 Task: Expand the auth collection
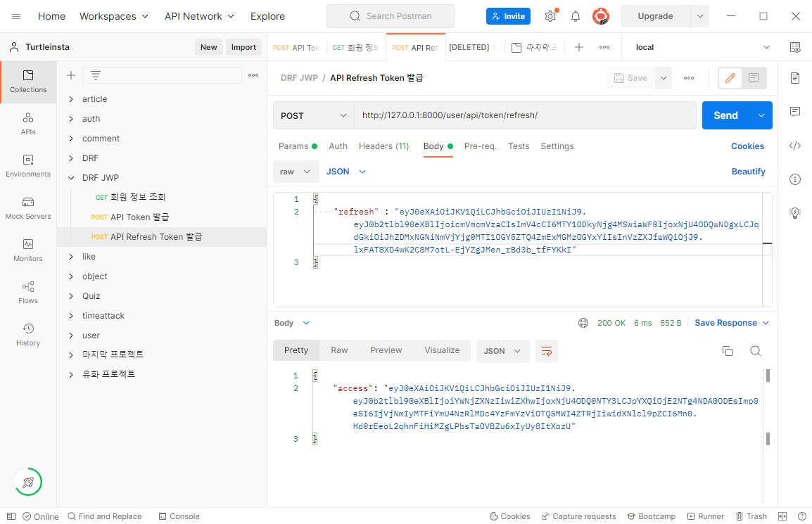(x=71, y=119)
